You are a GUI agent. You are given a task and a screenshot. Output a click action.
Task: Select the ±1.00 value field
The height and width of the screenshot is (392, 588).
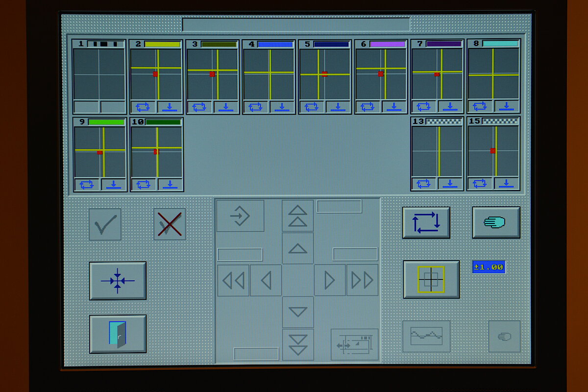coord(489,267)
